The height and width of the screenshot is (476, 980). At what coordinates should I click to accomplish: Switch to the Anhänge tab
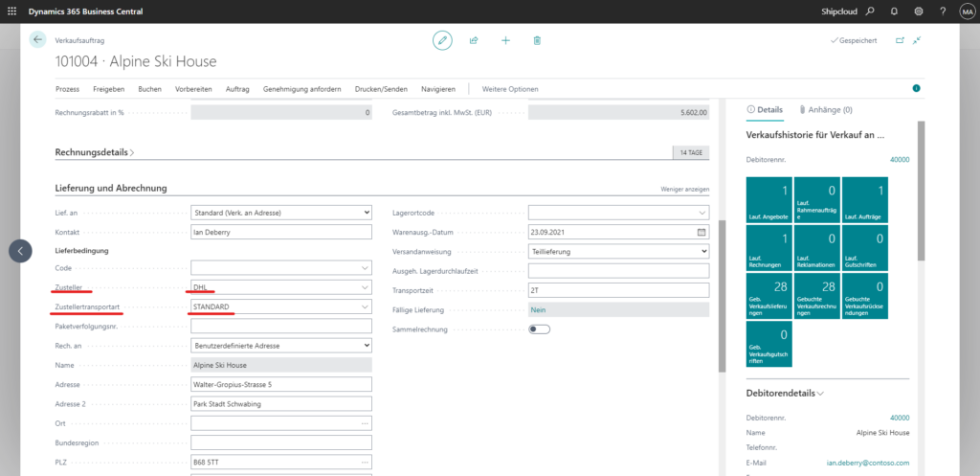point(826,110)
